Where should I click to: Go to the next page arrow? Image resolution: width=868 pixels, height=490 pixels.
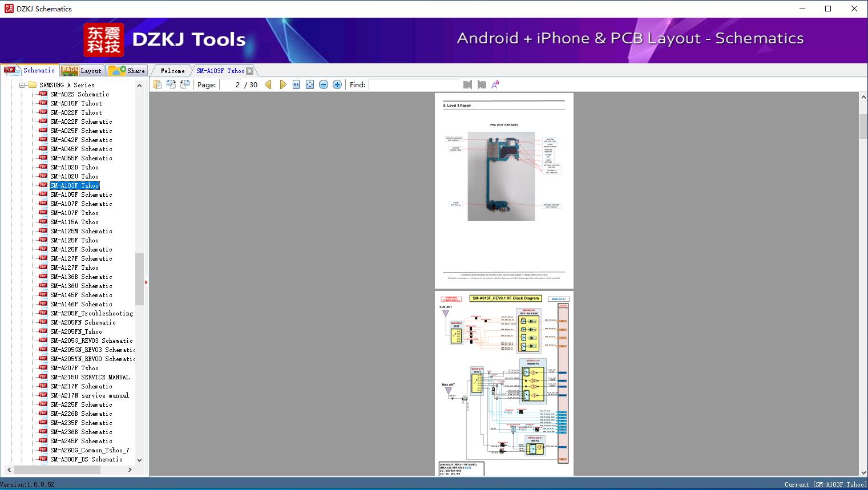(x=282, y=84)
